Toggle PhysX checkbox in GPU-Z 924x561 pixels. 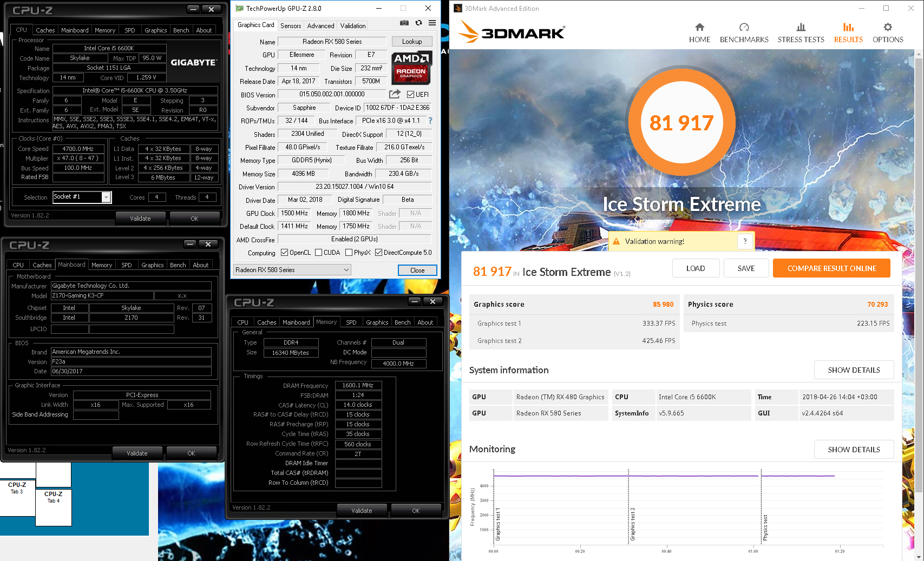tap(349, 253)
